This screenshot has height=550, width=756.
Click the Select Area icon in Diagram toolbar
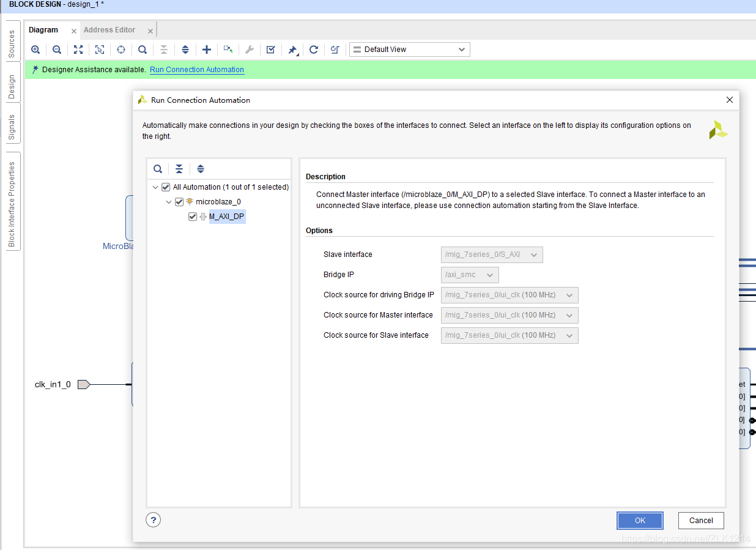100,50
